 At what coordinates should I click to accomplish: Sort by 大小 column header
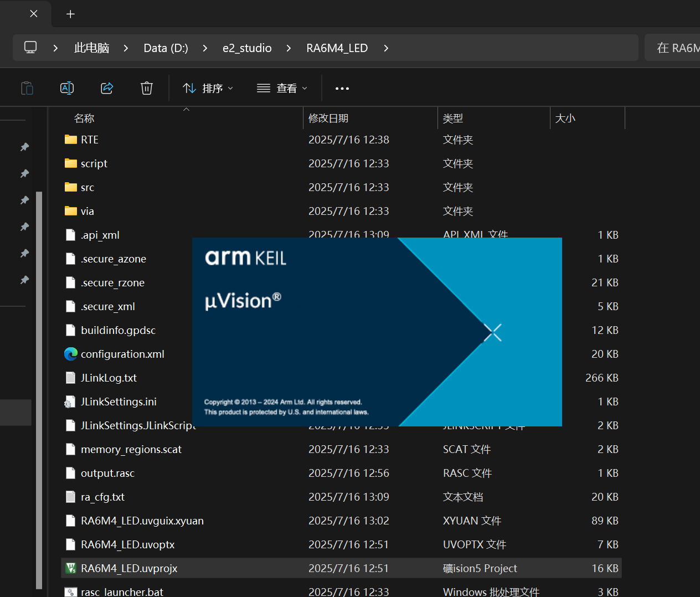[565, 118]
